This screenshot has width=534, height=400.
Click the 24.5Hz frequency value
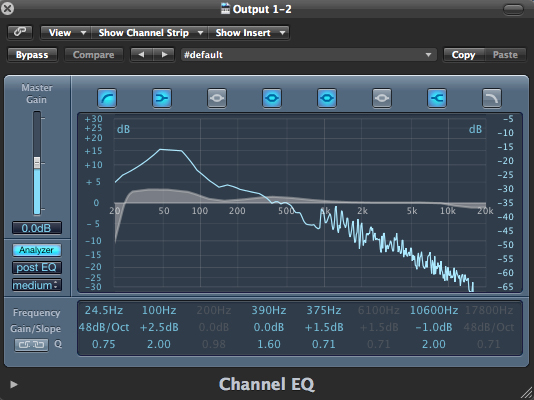(x=104, y=310)
